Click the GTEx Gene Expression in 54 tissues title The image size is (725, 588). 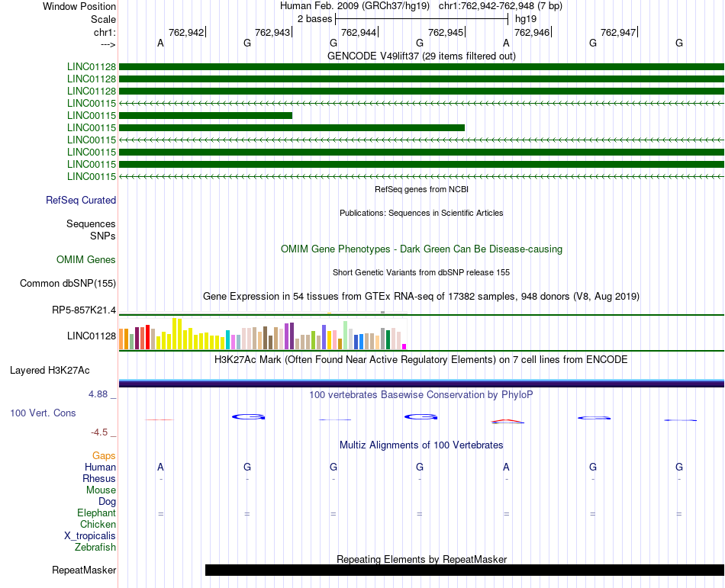[x=421, y=297]
